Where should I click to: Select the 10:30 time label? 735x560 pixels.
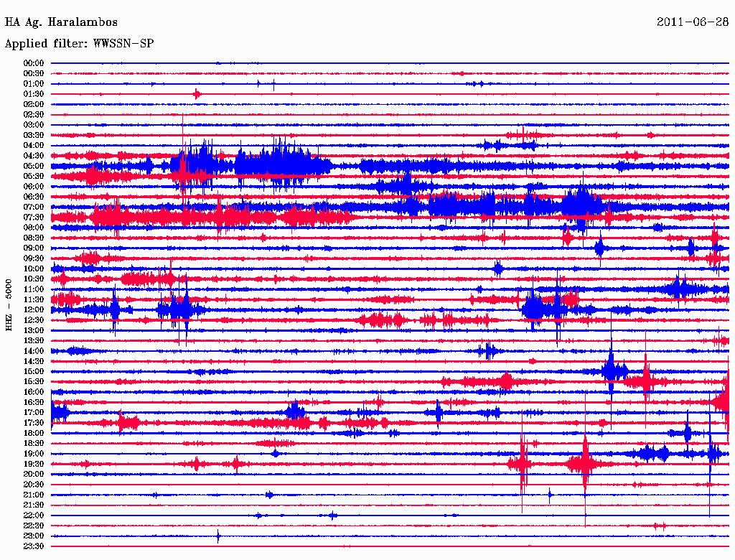pyautogui.click(x=34, y=279)
